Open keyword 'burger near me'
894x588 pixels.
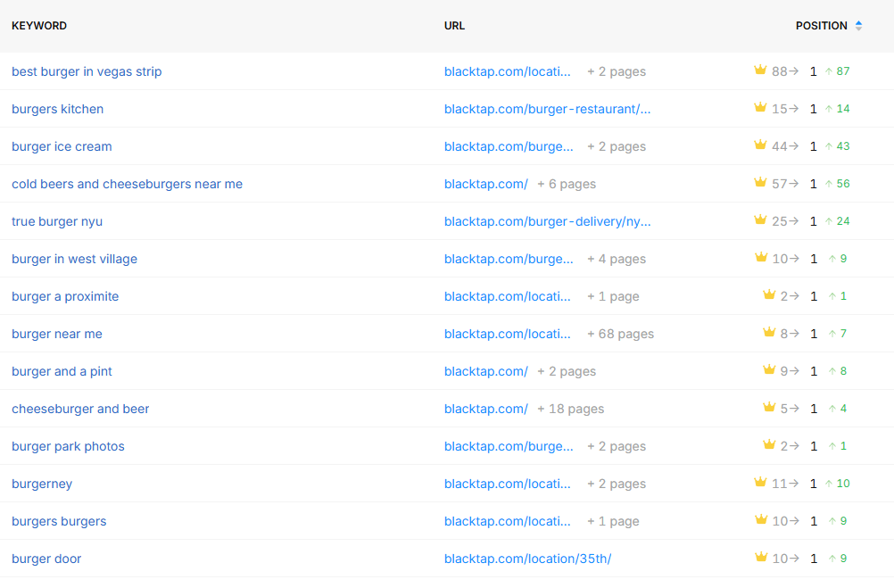(x=57, y=334)
